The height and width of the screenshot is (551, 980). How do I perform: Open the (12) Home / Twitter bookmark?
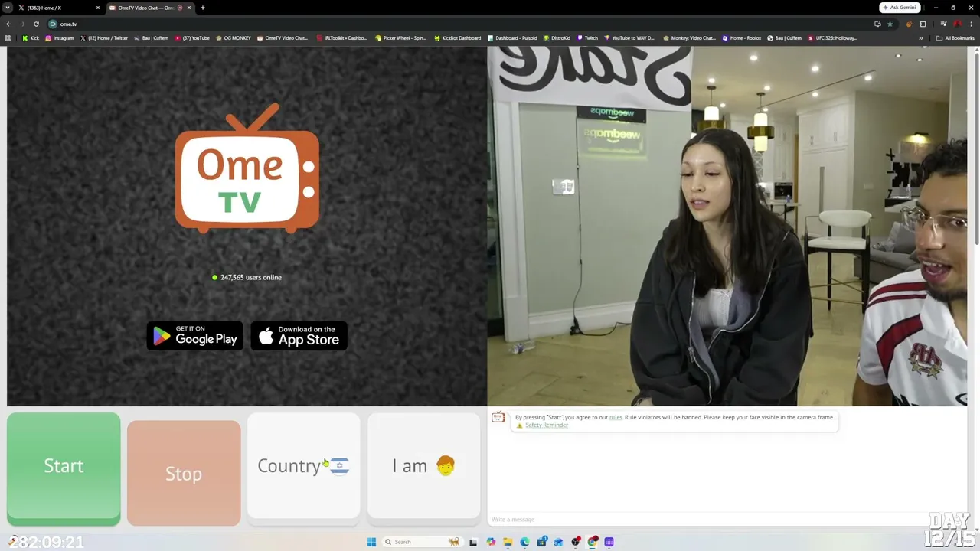[104, 37]
